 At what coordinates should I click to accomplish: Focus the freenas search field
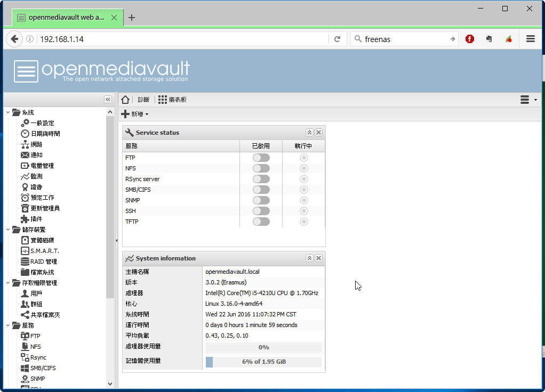point(405,39)
